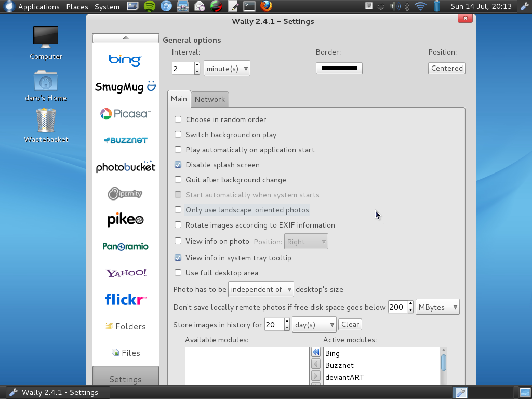Pick the black border color swatch
This screenshot has height=399, width=532.
[339, 68]
